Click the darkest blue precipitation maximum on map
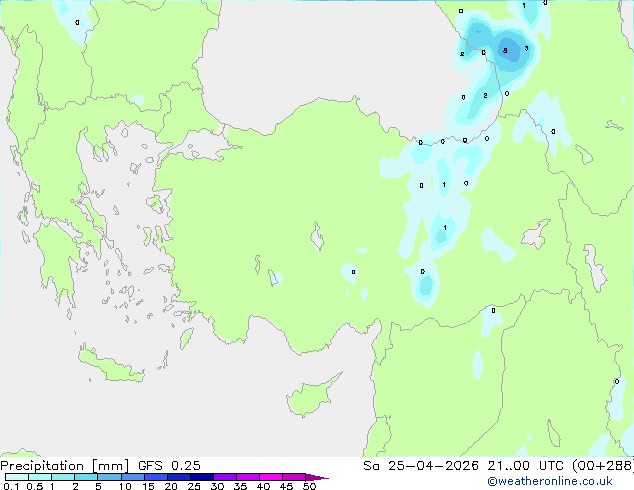The image size is (634, 490). pyautogui.click(x=508, y=49)
